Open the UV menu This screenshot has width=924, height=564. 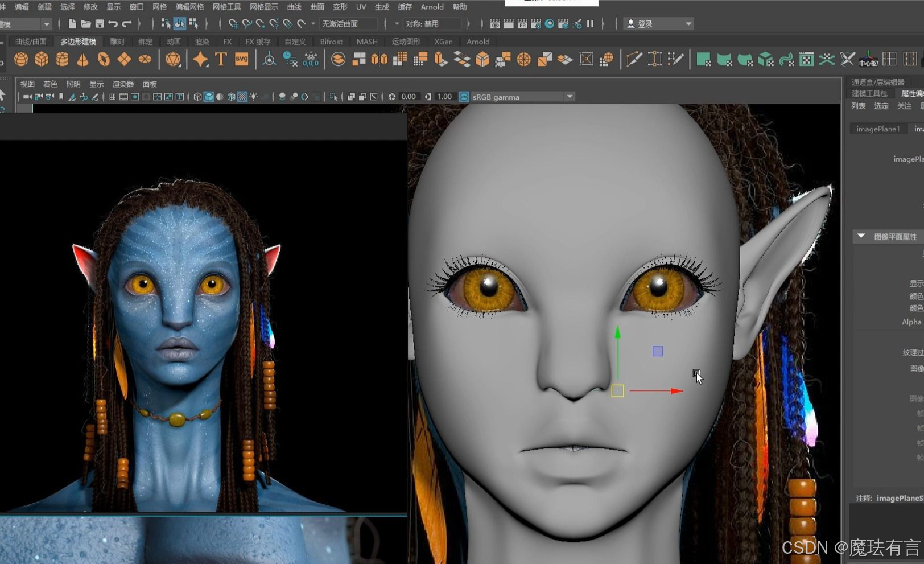[361, 7]
